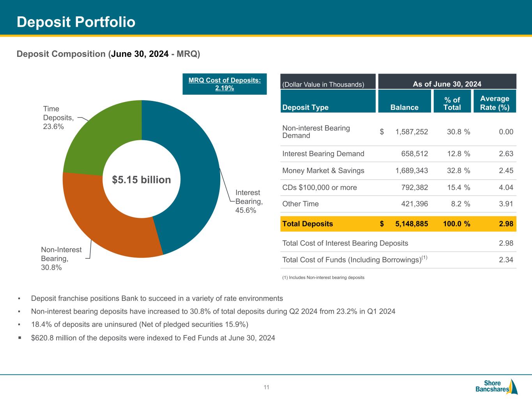Click the highlighted Total Deposits row
The height and width of the screenshot is (399, 532).
398,224
